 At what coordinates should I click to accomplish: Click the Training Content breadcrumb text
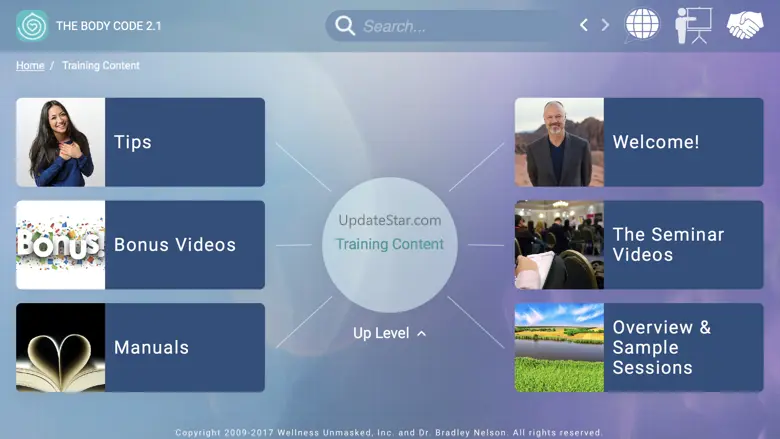(101, 66)
